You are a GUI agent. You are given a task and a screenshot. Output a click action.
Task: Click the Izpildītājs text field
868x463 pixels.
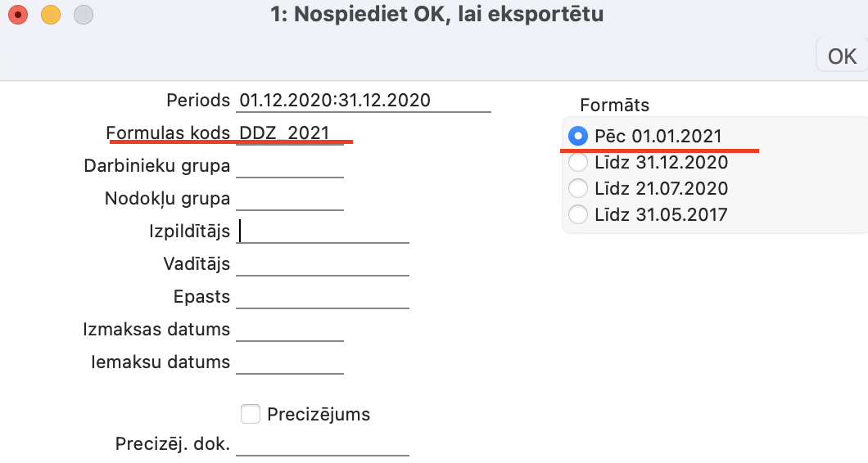tap(322, 231)
